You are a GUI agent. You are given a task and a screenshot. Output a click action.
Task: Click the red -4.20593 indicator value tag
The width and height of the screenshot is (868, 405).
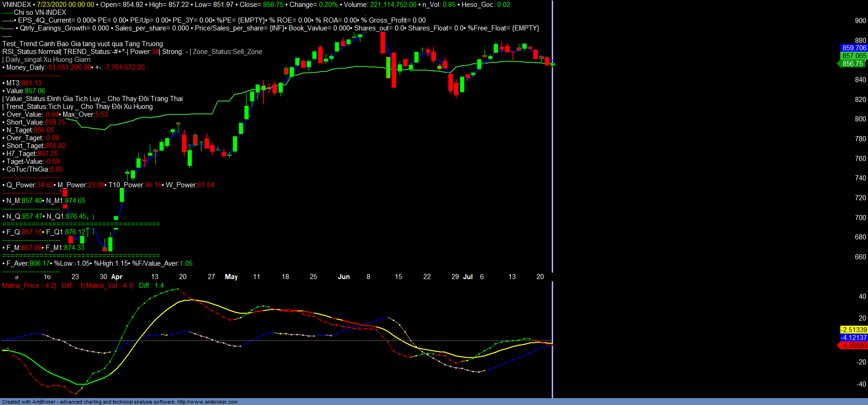click(853, 345)
